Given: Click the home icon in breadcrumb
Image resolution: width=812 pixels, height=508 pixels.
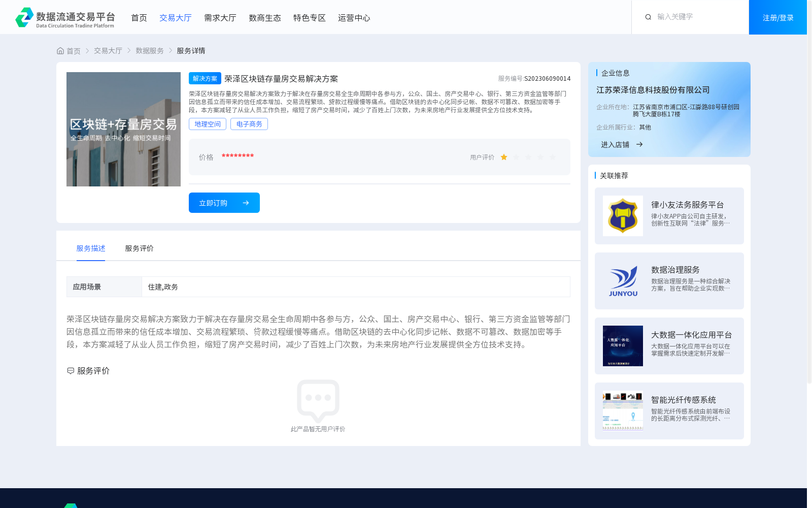Looking at the screenshot, I should [60, 51].
